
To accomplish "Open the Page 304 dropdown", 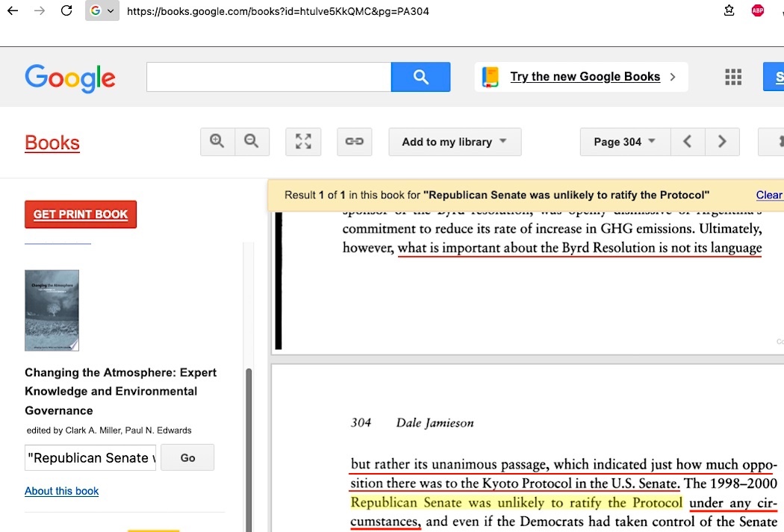I will pyautogui.click(x=624, y=142).
